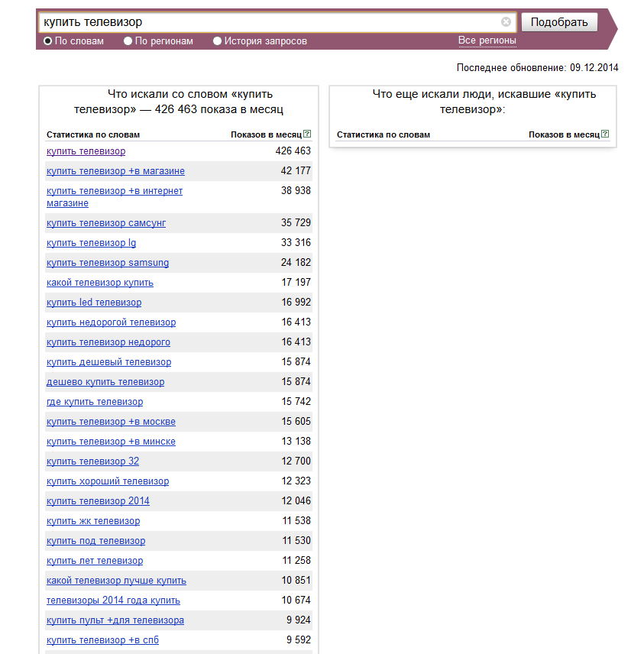644x654 pixels.
Task: Open купить пульт +для телевизора link
Action: [x=115, y=620]
